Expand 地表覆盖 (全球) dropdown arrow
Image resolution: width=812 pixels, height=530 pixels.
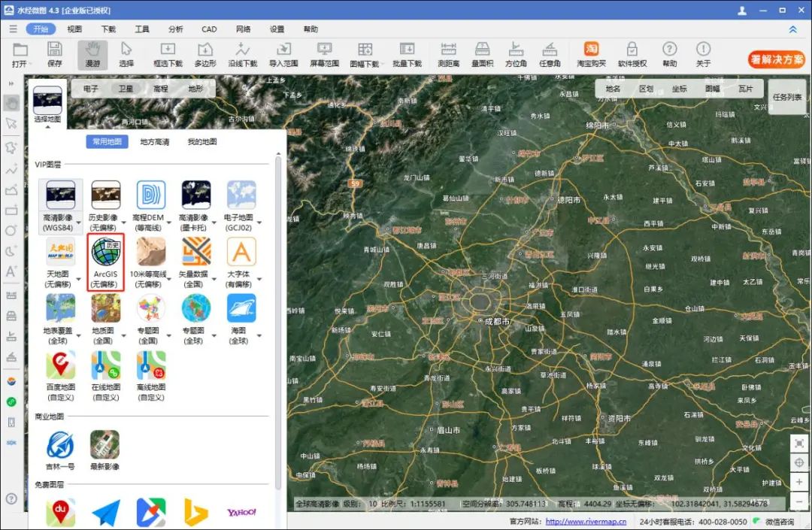[79, 336]
